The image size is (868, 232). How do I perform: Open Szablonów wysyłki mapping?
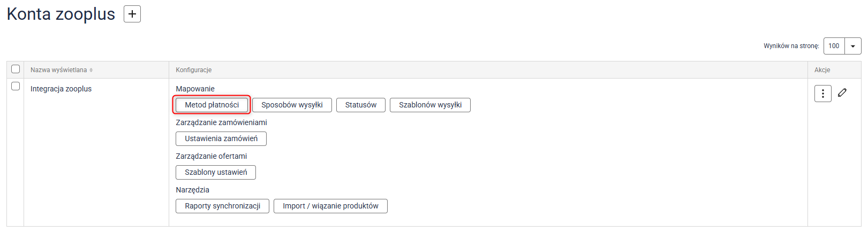tap(430, 105)
